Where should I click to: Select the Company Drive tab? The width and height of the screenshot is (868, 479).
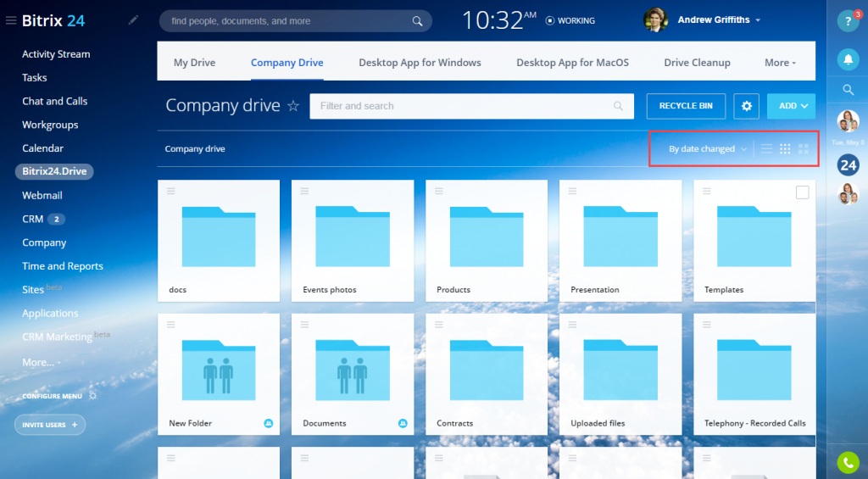[x=287, y=63]
